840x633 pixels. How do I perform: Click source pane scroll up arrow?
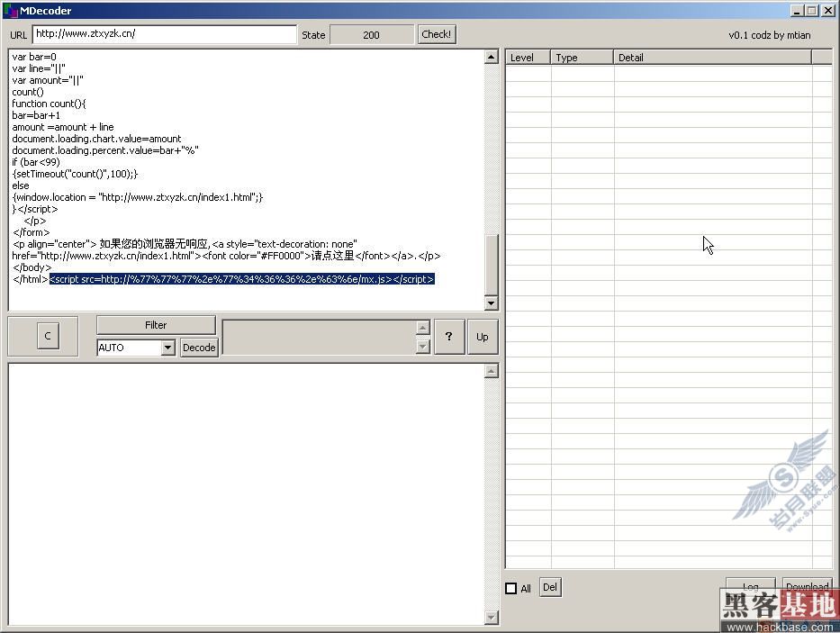pos(492,57)
